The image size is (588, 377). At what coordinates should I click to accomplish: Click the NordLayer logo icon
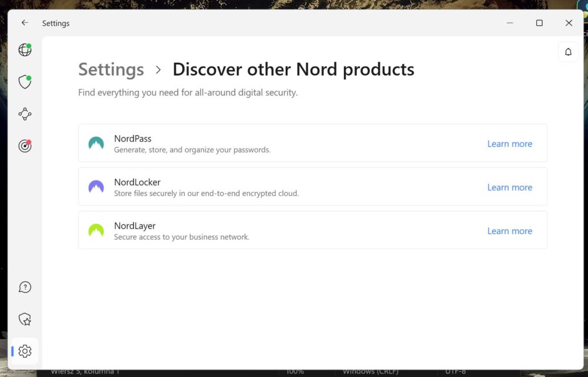click(x=96, y=230)
